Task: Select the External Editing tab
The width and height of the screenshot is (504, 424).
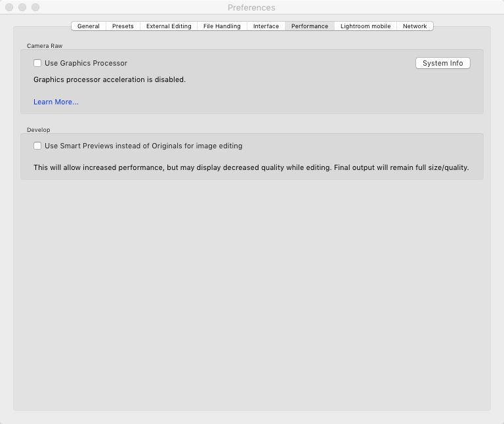Action: tap(169, 26)
